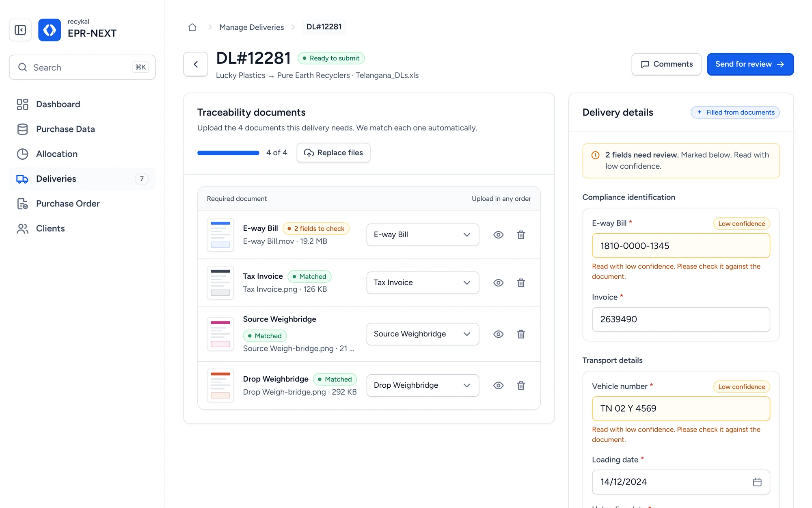Click the warning icon in review notice
Screen dimensions: 812x508
[596, 155]
